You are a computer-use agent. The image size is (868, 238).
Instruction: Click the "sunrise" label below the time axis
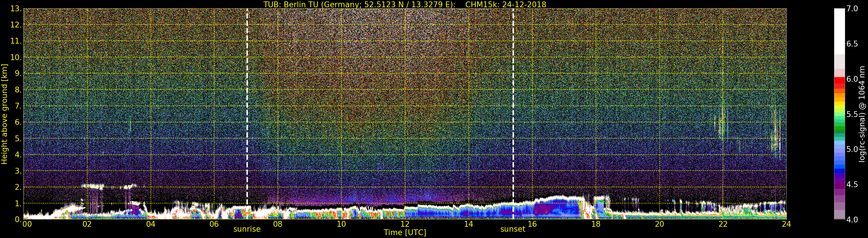click(x=247, y=229)
